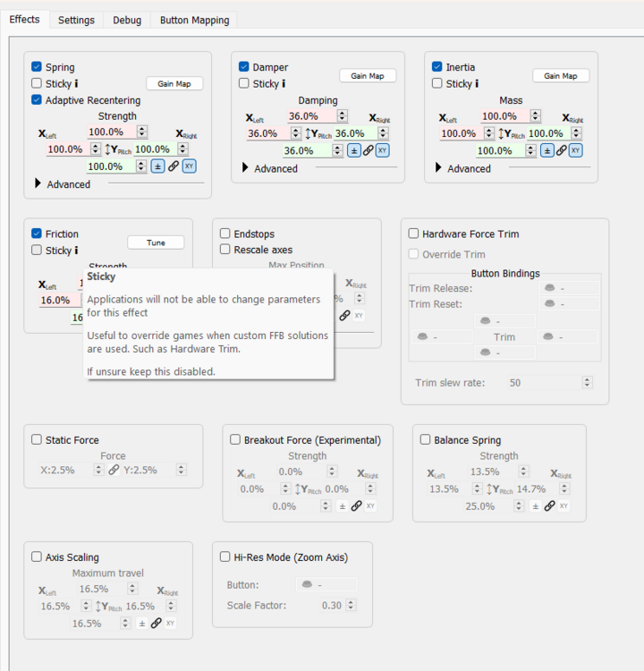This screenshot has width=644, height=671.
Task: Open the Spring Gain Map
Action: [174, 83]
